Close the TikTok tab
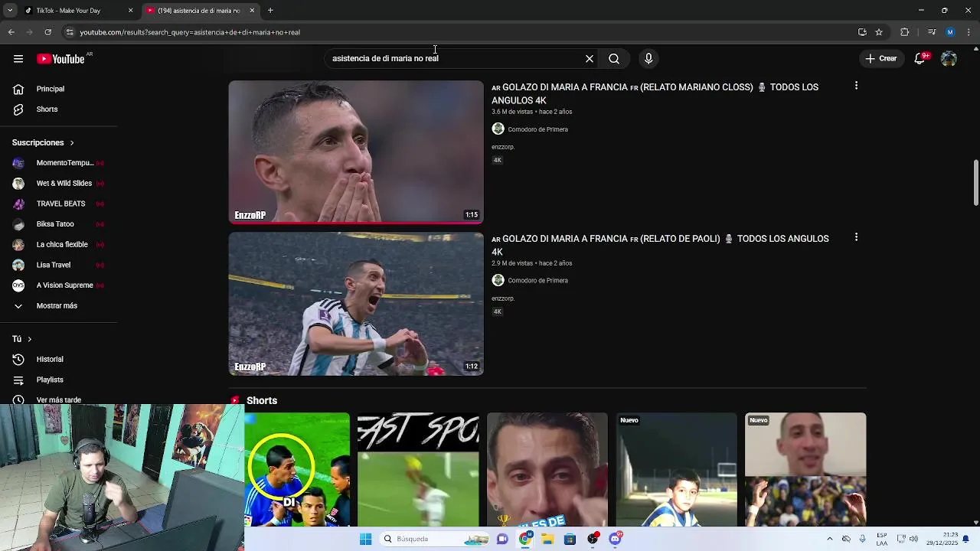Image resolution: width=980 pixels, height=551 pixels. click(130, 11)
